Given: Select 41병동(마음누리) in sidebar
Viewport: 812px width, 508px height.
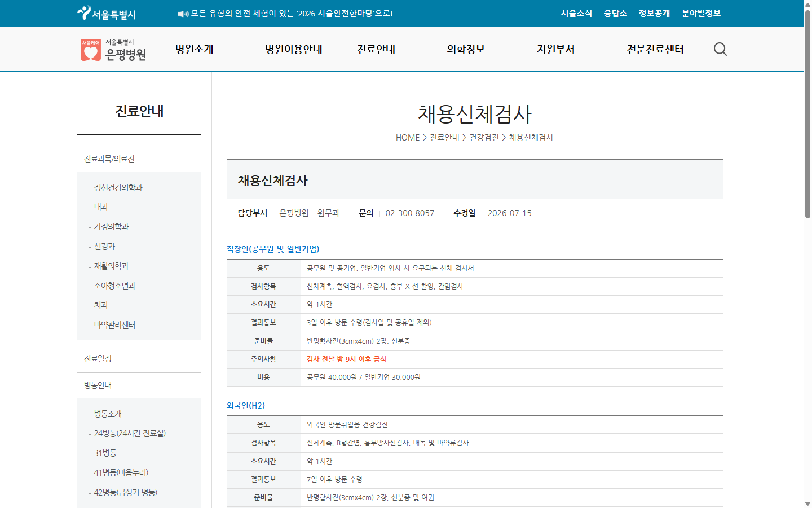Looking at the screenshot, I should click(x=121, y=472).
